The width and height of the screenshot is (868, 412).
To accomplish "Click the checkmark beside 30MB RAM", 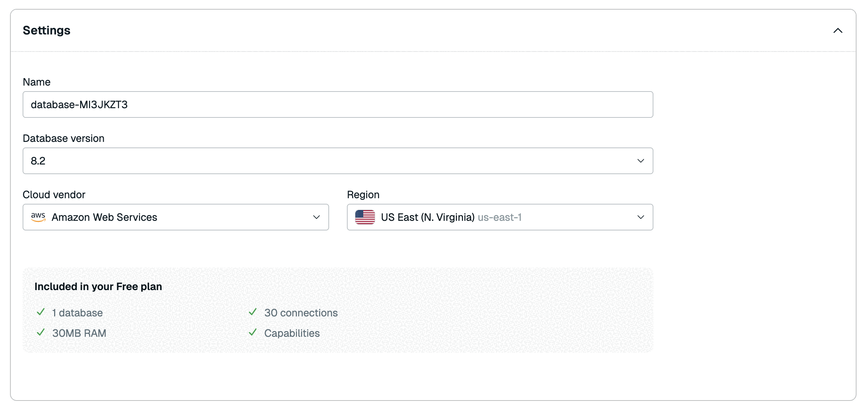I will (41, 333).
